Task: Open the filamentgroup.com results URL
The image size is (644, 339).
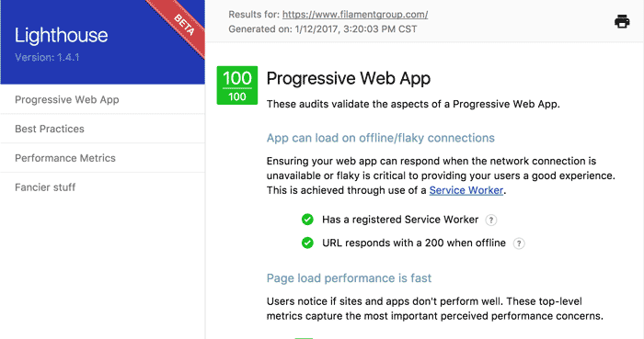Action: (x=355, y=15)
